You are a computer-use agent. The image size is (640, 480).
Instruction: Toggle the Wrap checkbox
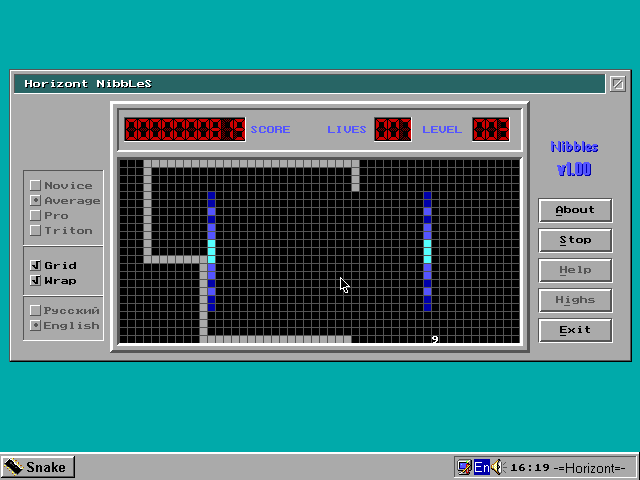pyautogui.click(x=36, y=280)
